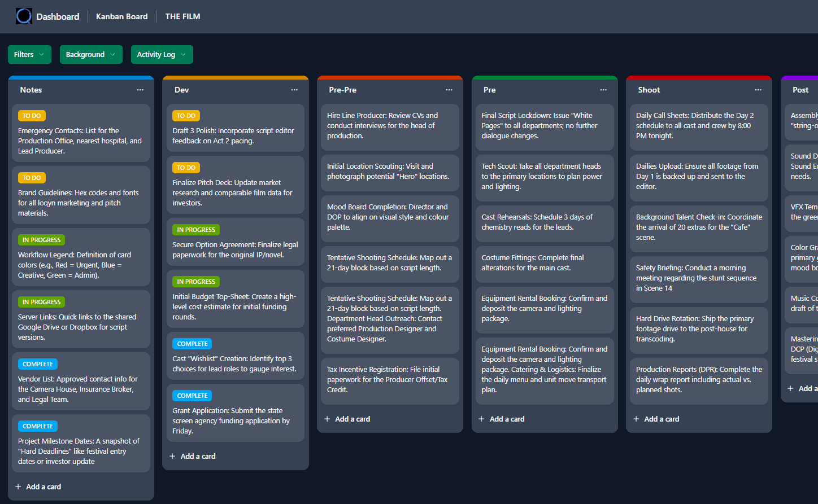This screenshot has width=818, height=504.
Task: Open the overflow menu on the Dev column
Action: coord(294,89)
